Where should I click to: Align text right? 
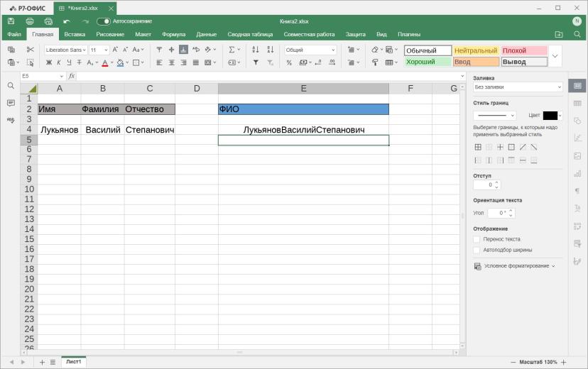pos(183,62)
